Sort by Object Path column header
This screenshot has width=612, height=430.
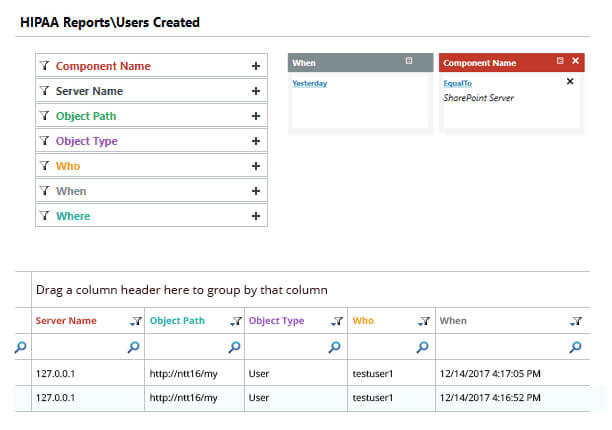point(177,321)
